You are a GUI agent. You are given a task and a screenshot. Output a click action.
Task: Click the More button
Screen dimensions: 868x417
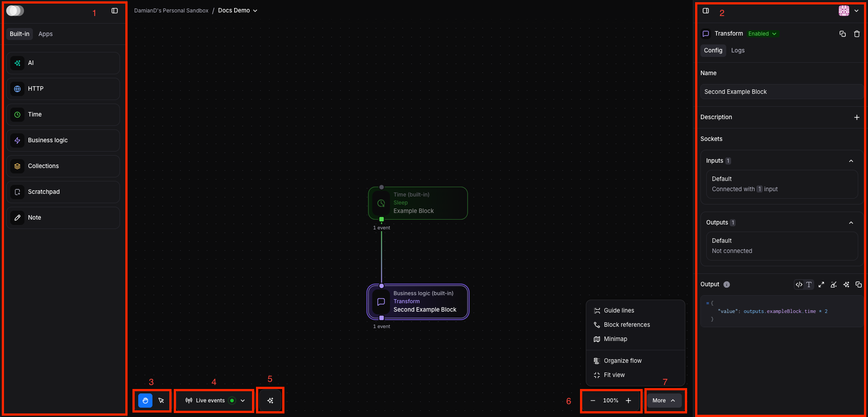tap(664, 400)
